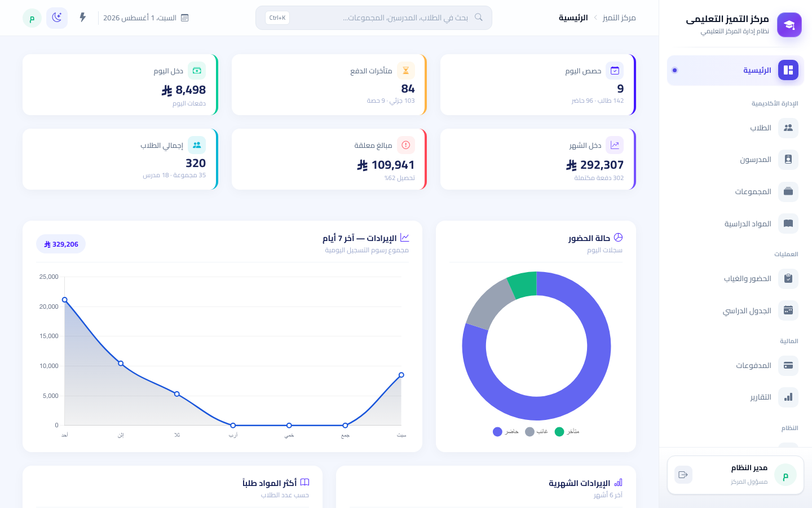This screenshot has height=508, width=812.
Task: Click the warning icon on مبالغ معلقة card
Action: pos(406,145)
